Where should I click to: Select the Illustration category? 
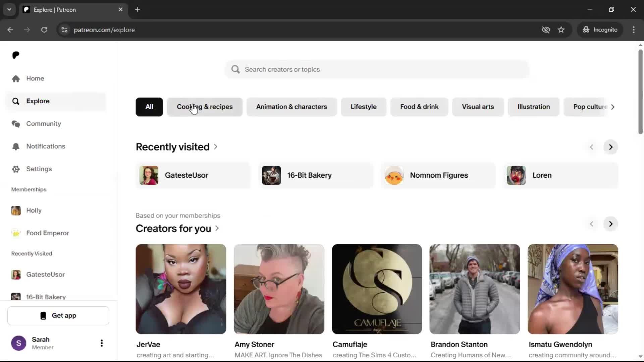pyautogui.click(x=534, y=107)
